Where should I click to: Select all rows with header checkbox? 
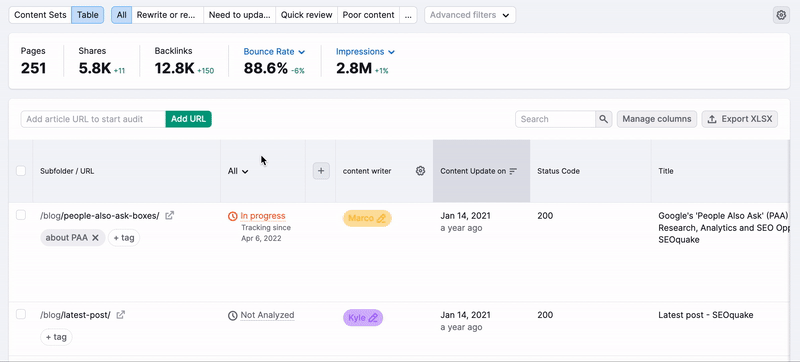click(x=21, y=171)
